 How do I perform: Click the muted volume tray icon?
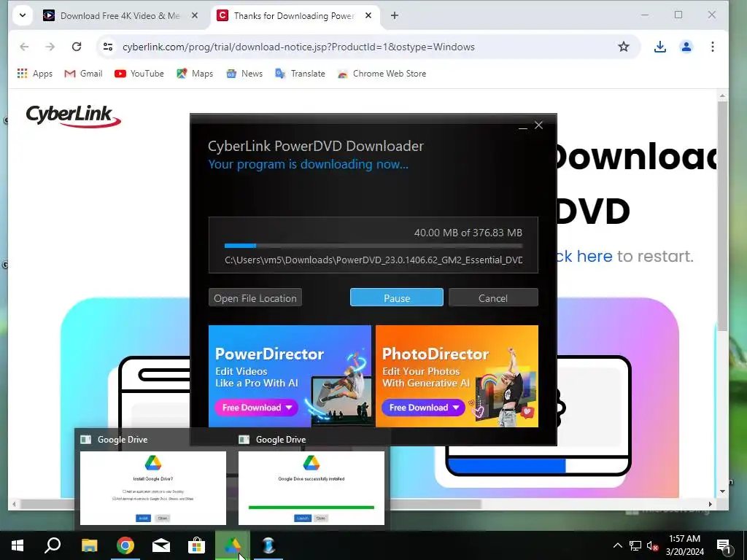tap(653, 545)
